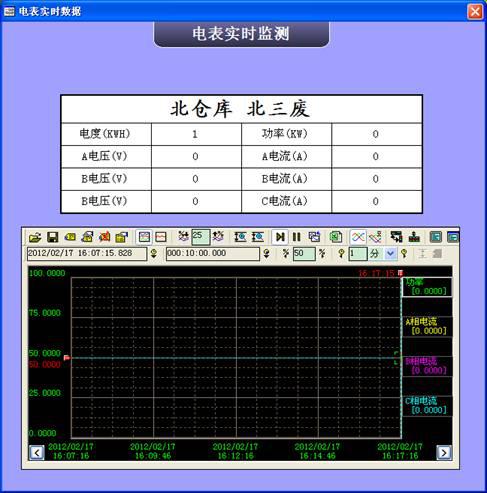487x493 pixels.
Task: Click the curve icon right of the 25 field
Action: pyautogui.click(x=218, y=237)
